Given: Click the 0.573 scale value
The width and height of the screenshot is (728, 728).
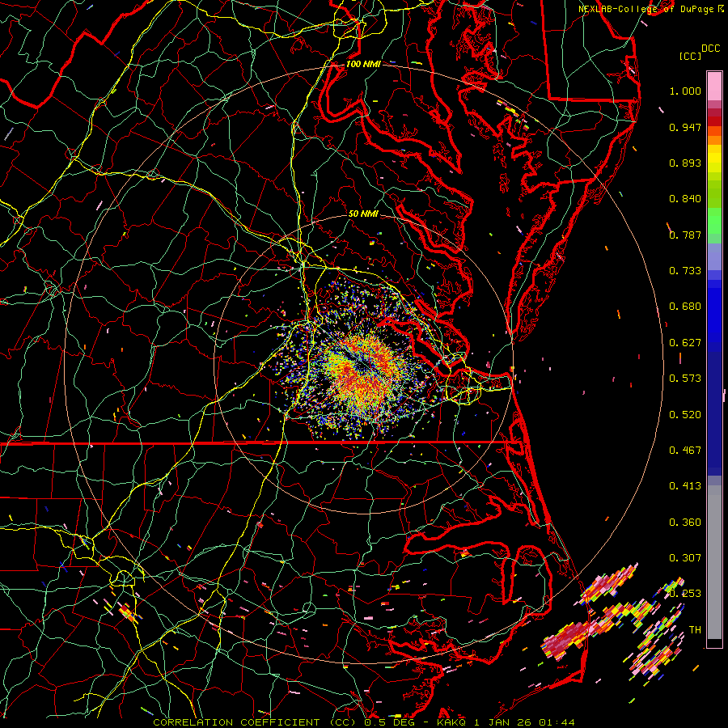Looking at the screenshot, I should click(685, 379).
